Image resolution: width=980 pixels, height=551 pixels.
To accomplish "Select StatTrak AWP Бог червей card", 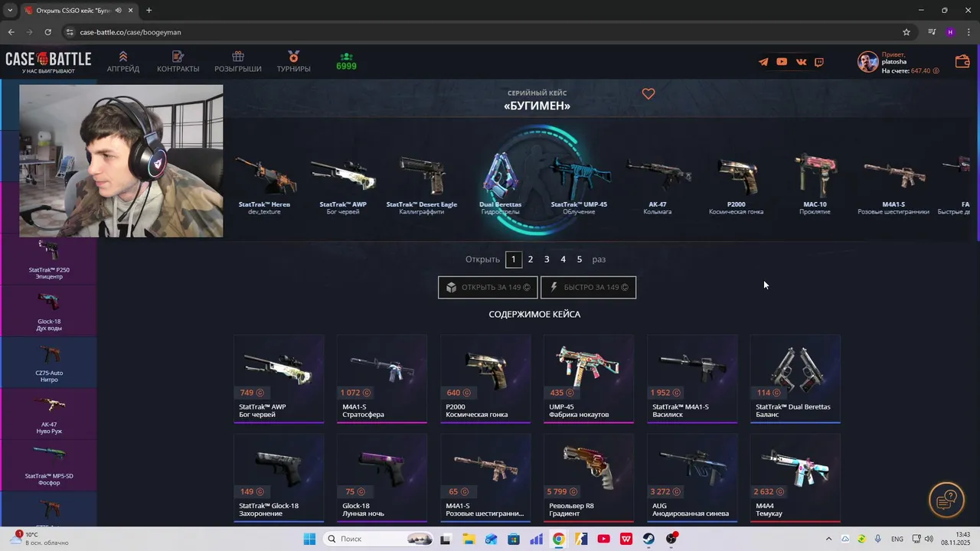I will (279, 379).
